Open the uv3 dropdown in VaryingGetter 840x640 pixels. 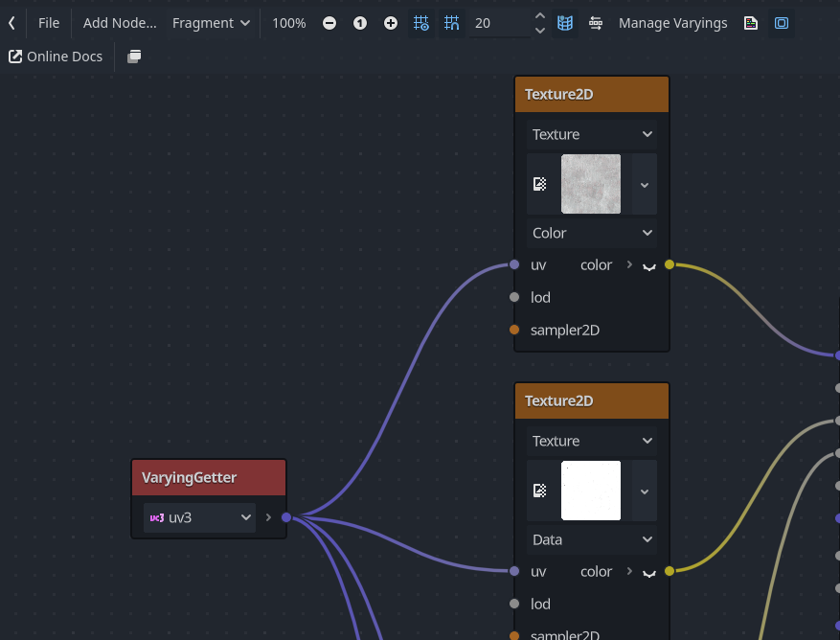click(199, 517)
